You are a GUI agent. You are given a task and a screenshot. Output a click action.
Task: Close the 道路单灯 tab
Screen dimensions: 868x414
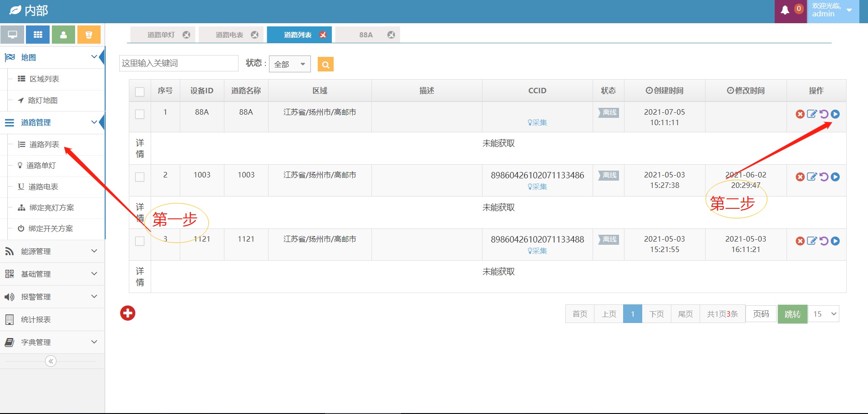click(186, 35)
